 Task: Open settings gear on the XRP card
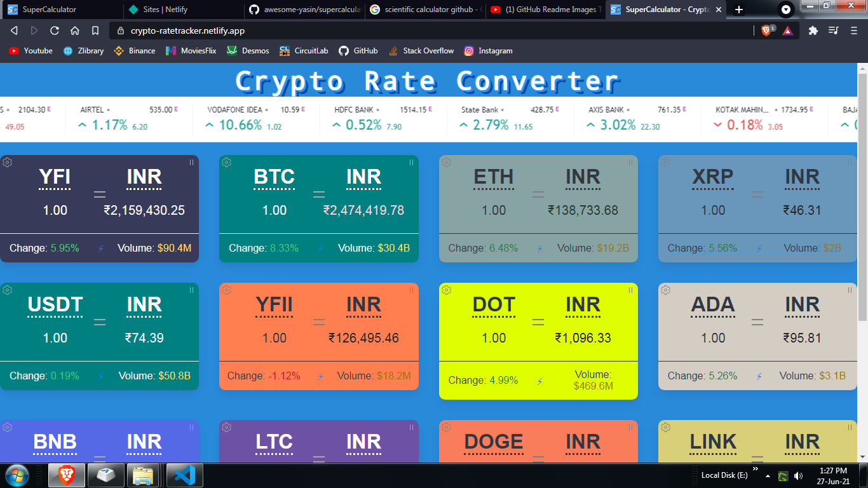pos(665,163)
